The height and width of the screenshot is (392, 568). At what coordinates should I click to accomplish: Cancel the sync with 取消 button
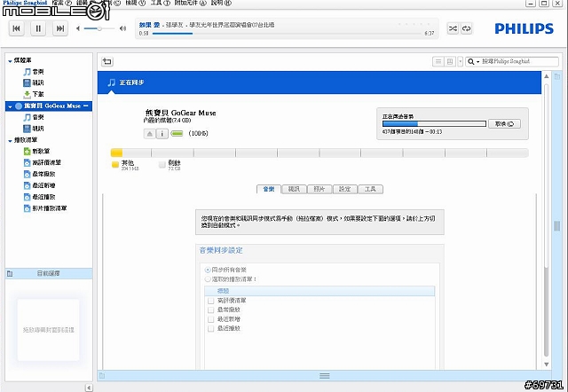(x=504, y=124)
